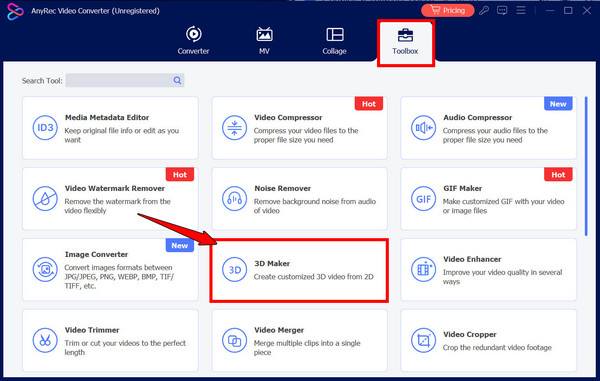Open the Video Compressor tool
This screenshot has width=600, height=381.
click(299, 128)
